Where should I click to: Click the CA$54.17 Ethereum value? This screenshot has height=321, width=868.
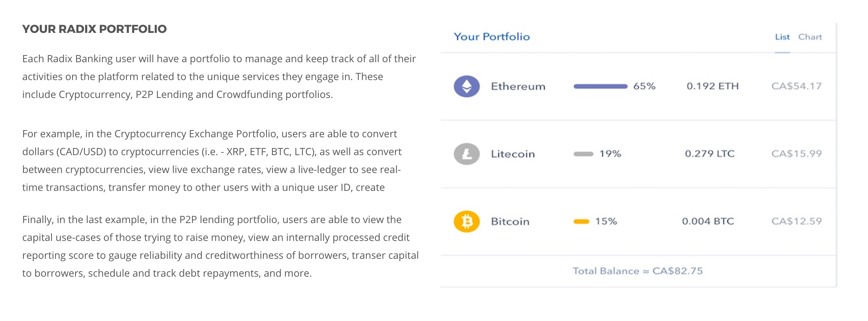(796, 86)
